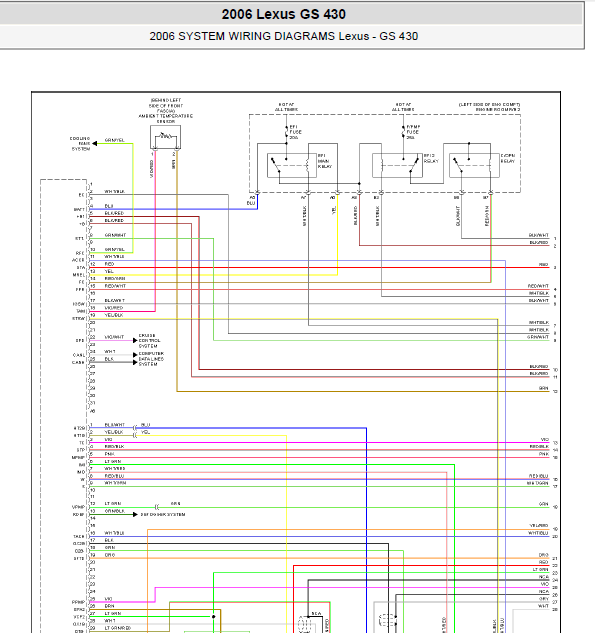
Task: Click the System Wiring Diagrams subtitle
Action: point(283,36)
